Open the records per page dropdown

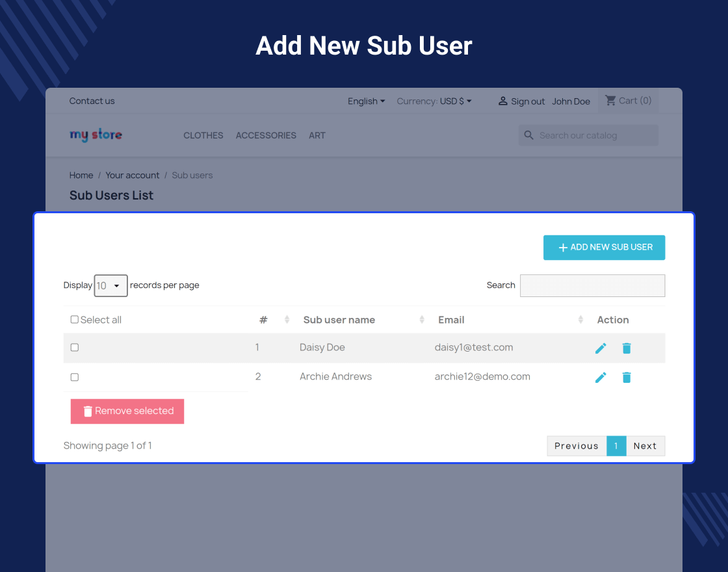(x=110, y=285)
